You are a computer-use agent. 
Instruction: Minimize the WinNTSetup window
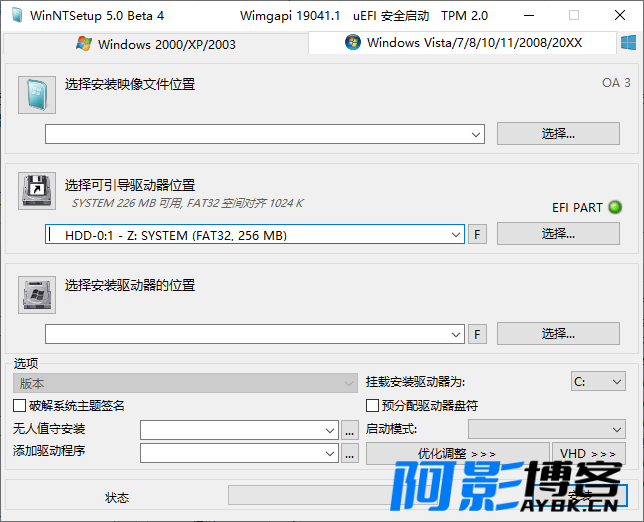point(529,15)
